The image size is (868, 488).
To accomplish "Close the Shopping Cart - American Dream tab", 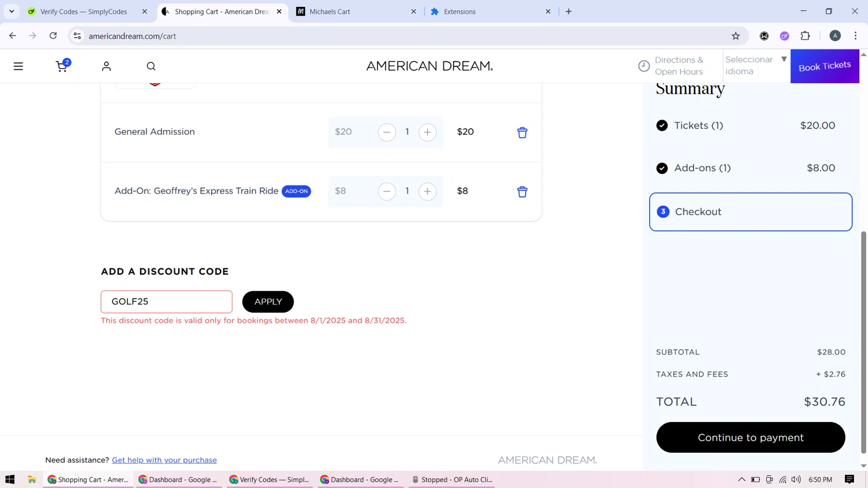I will (x=279, y=12).
